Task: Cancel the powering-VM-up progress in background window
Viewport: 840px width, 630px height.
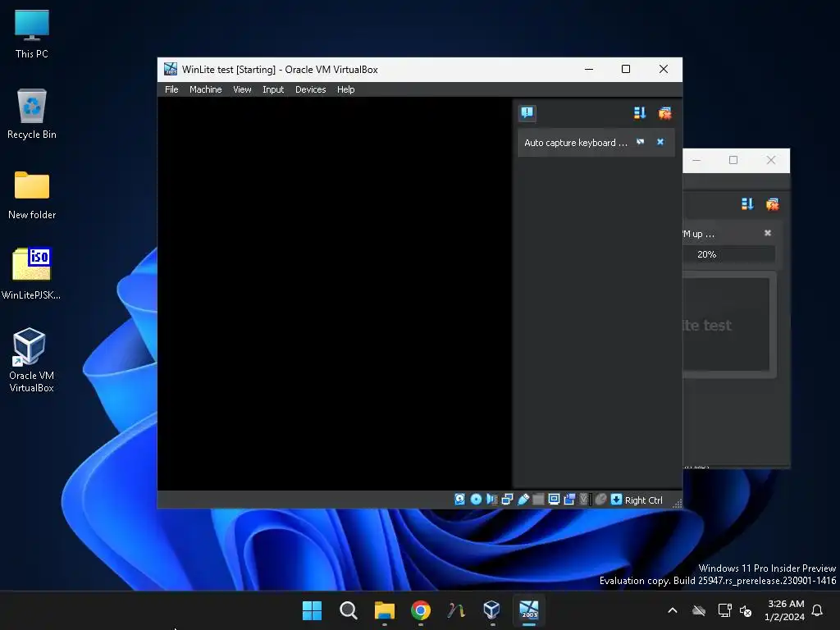Action: [768, 232]
